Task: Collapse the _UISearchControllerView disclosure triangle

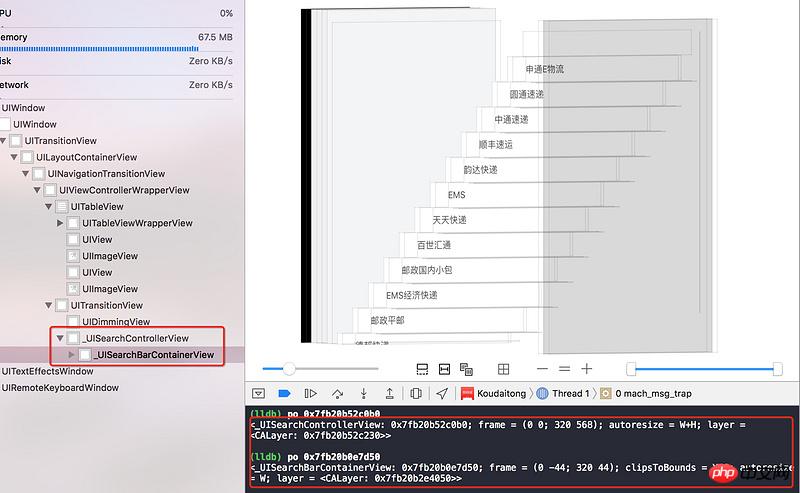Action: (60, 338)
